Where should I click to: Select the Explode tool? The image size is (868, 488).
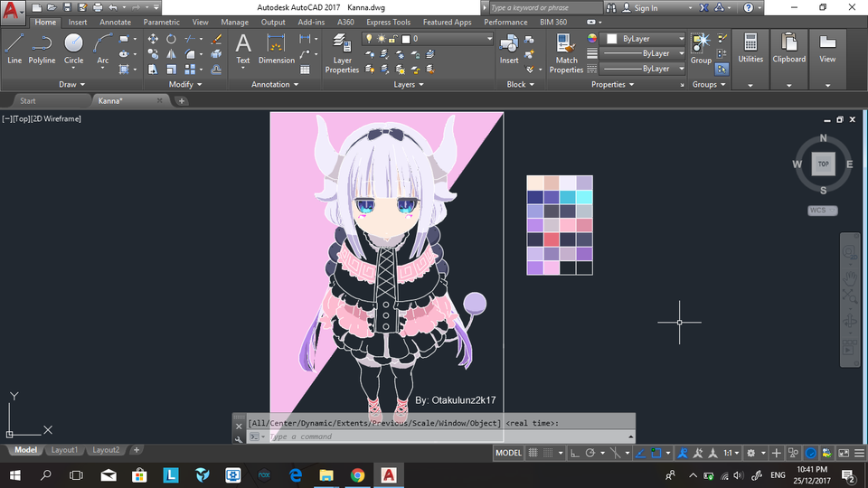(216, 54)
